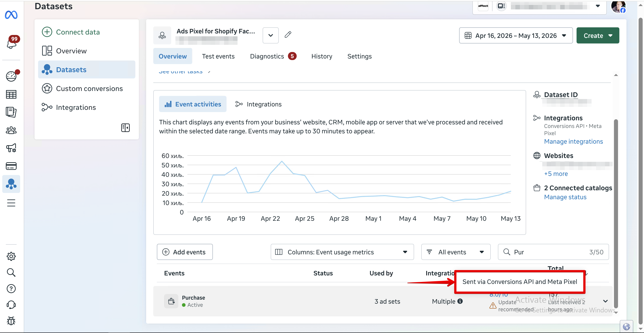This screenshot has height=333, width=644.
Task: Select Integrations chart tab
Action: pyautogui.click(x=258, y=104)
